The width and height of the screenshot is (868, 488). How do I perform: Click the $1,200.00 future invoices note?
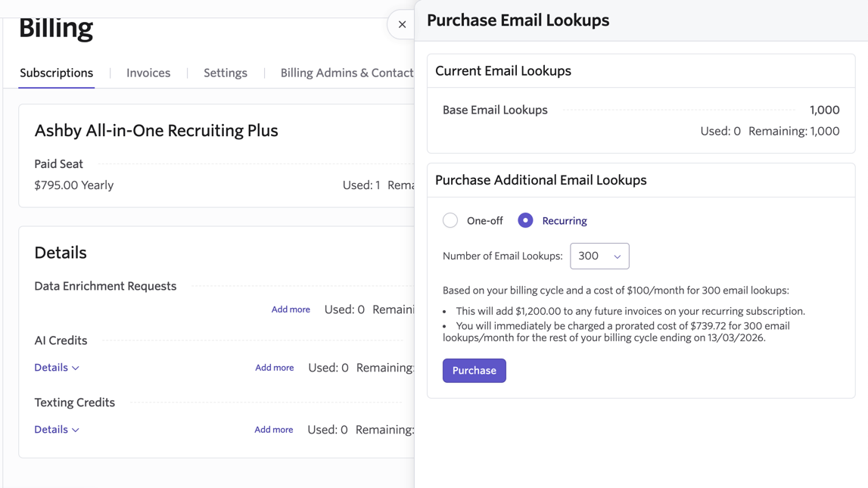coord(630,312)
